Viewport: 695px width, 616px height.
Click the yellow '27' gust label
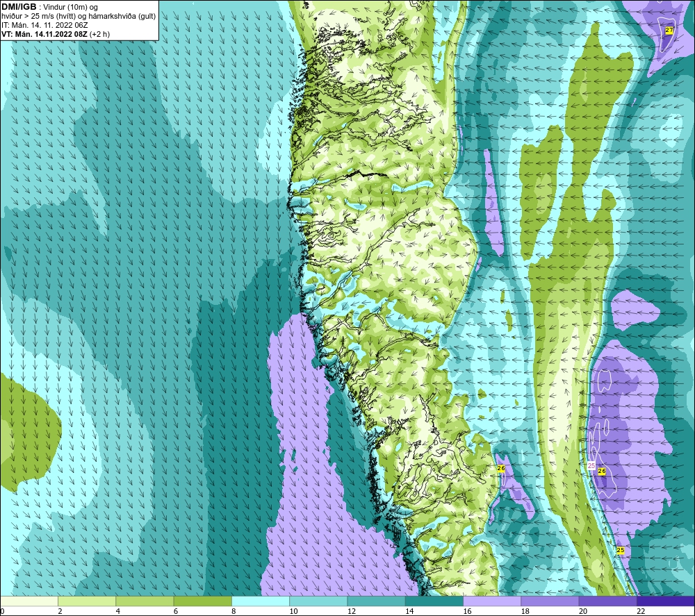(669, 30)
